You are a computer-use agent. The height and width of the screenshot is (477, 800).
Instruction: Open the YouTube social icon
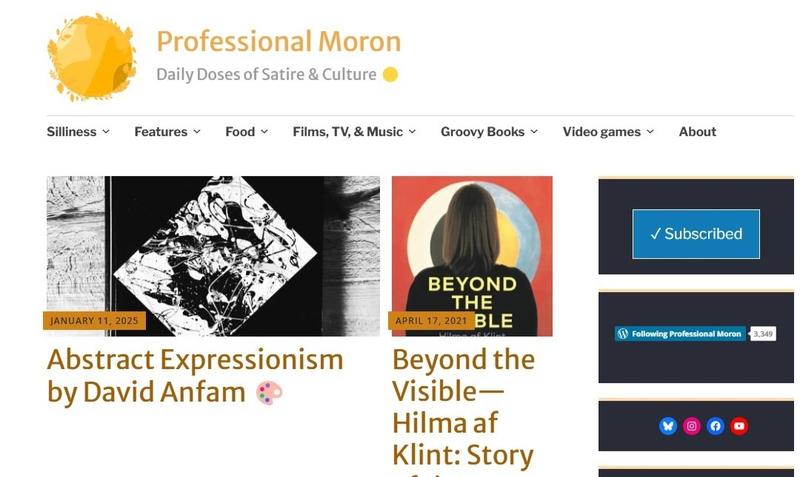coord(739,426)
